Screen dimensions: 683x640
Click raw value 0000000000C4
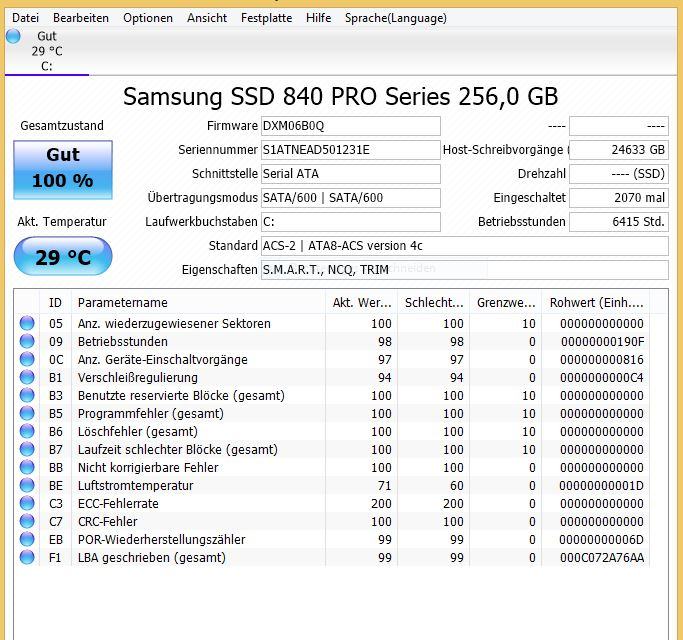(x=602, y=378)
